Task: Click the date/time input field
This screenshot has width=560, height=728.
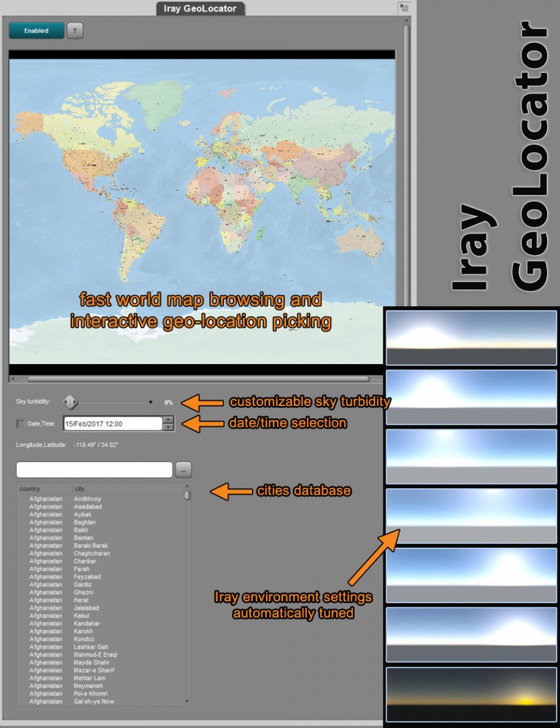Action: (x=113, y=424)
